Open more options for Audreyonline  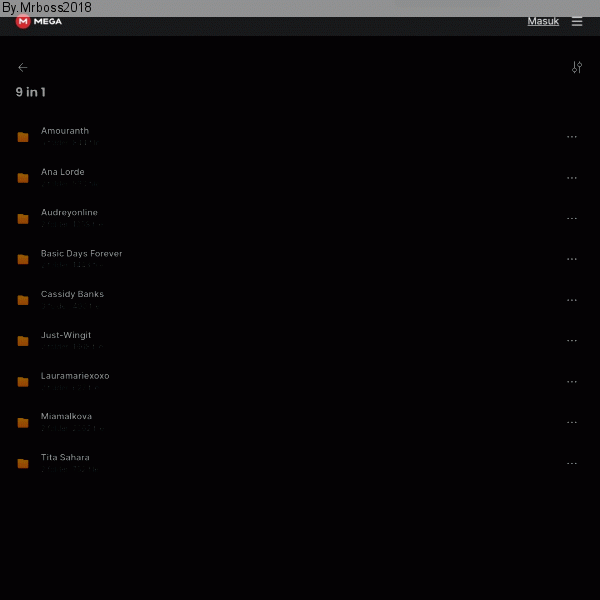tap(572, 218)
